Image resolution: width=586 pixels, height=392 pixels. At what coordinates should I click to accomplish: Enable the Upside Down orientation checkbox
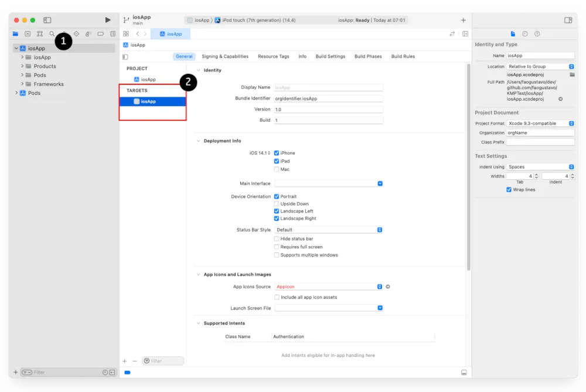(277, 204)
